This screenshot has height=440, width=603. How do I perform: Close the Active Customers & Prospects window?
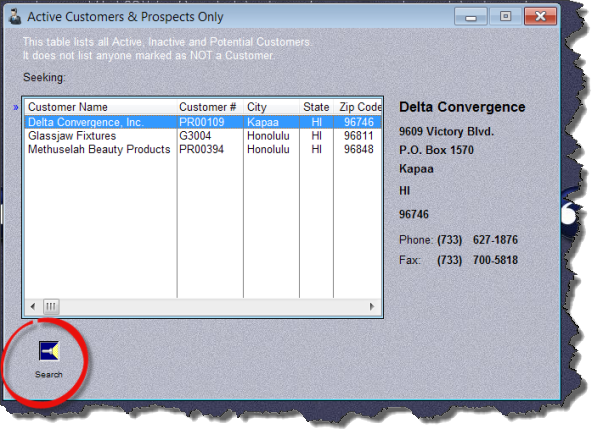pyautogui.click(x=540, y=17)
